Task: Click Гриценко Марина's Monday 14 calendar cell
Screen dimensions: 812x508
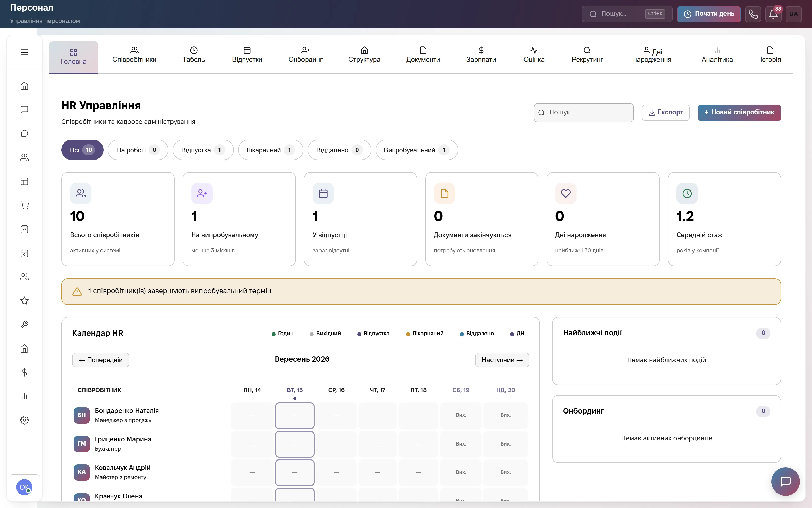Action: (252, 444)
